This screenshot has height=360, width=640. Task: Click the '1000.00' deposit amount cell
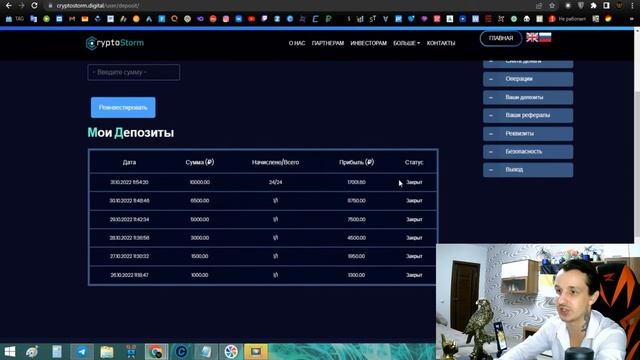(x=200, y=275)
